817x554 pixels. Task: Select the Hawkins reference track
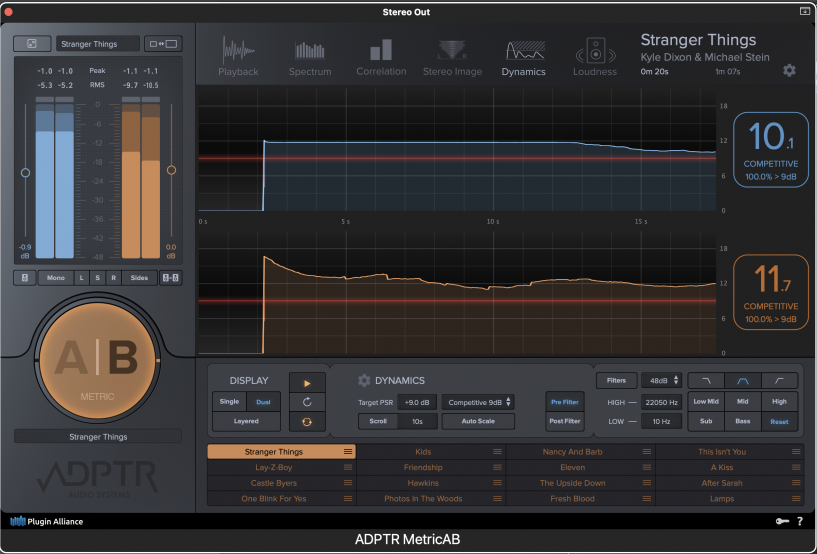tap(423, 483)
